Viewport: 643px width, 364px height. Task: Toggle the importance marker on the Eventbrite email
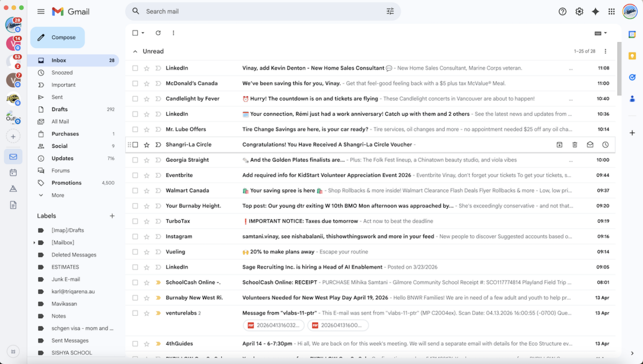click(x=158, y=175)
